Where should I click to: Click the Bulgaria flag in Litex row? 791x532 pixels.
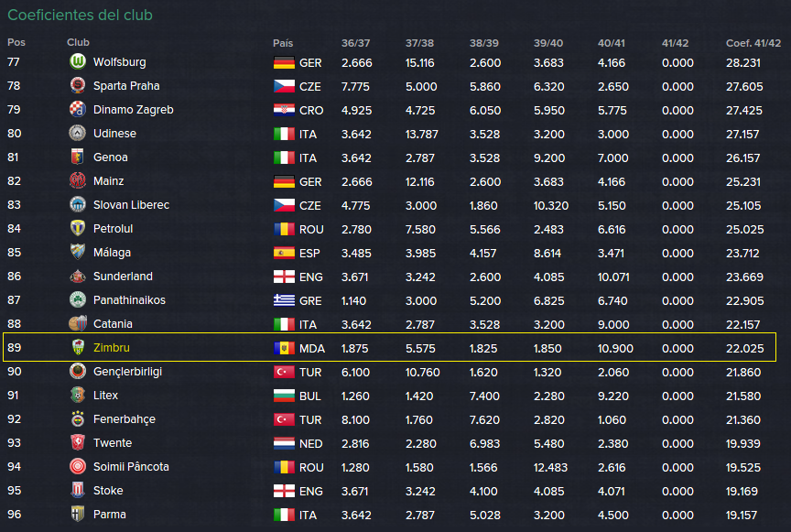tap(284, 396)
